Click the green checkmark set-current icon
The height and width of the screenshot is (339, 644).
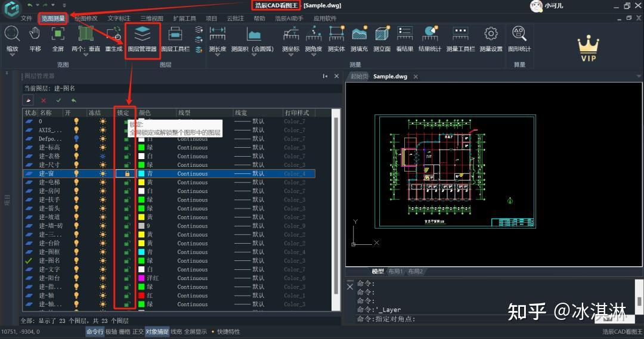(x=58, y=101)
